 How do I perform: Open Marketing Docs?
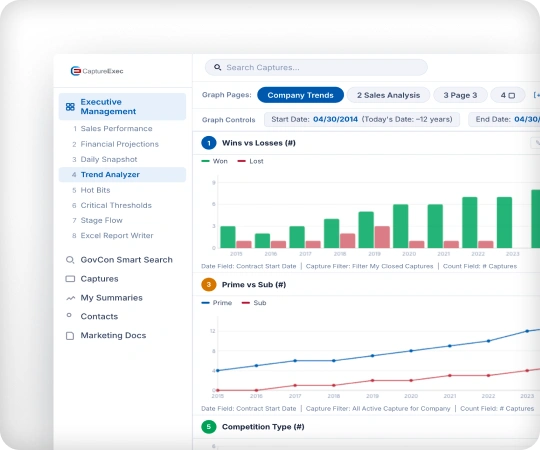(x=113, y=335)
